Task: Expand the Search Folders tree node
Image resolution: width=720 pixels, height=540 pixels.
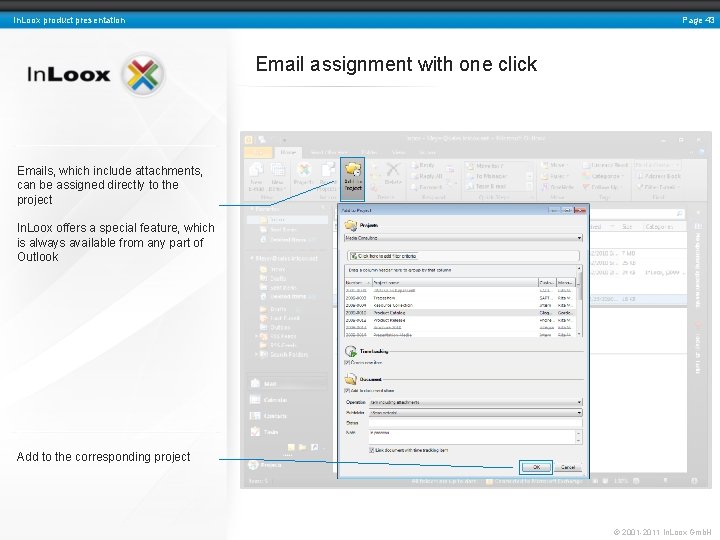Action: tap(256, 354)
